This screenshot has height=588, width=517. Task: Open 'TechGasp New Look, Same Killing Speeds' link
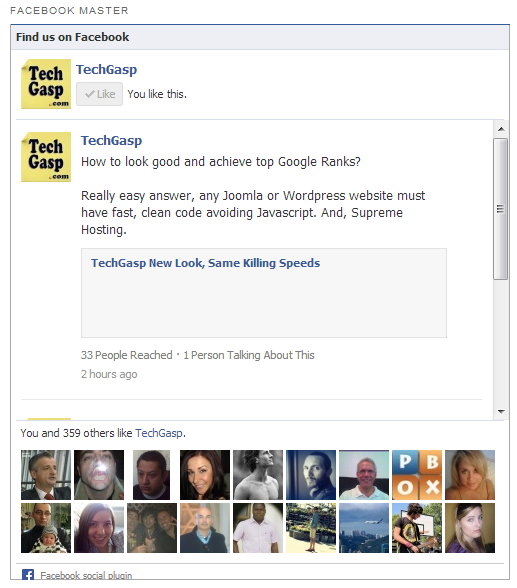click(205, 263)
